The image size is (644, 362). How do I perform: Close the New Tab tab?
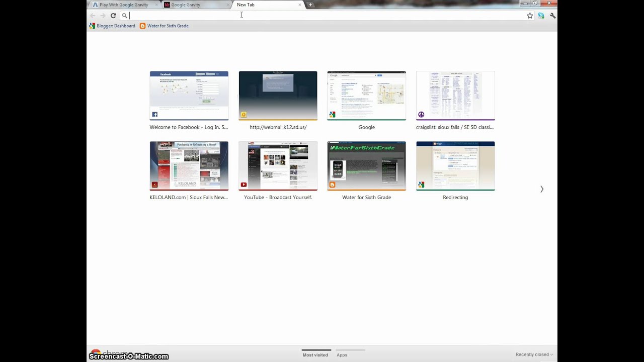300,5
